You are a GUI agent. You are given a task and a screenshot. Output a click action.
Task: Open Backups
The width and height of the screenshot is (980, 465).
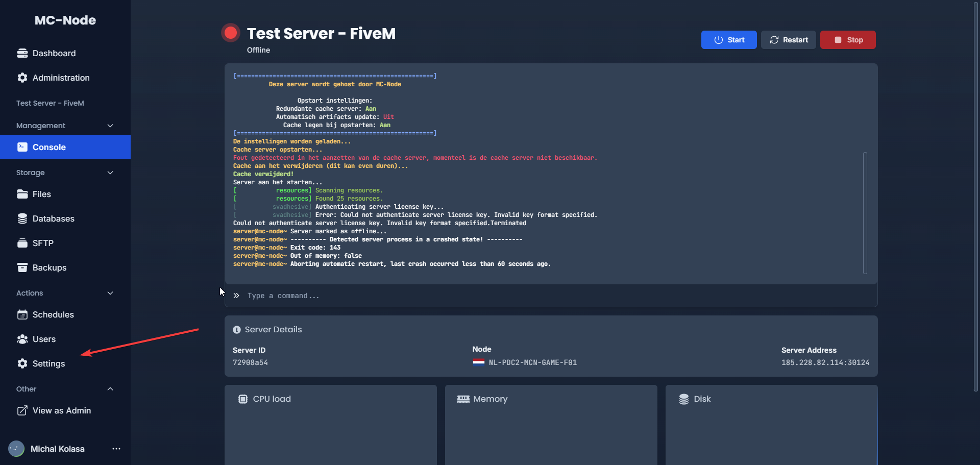click(65, 267)
